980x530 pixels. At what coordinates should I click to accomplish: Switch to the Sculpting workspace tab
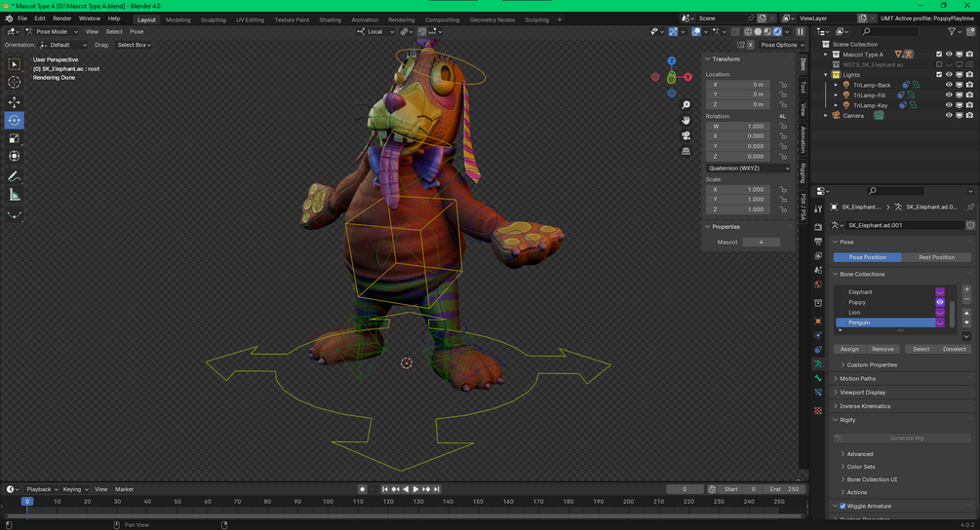coord(213,19)
